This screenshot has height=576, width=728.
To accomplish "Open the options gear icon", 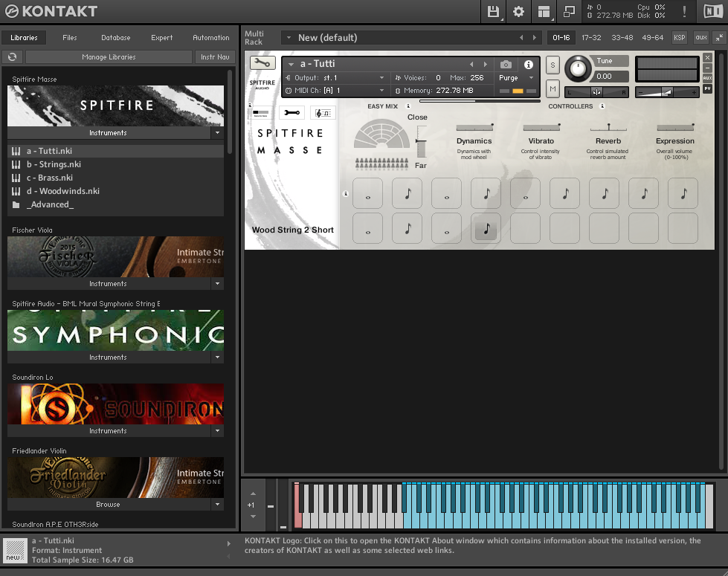I will coord(518,12).
